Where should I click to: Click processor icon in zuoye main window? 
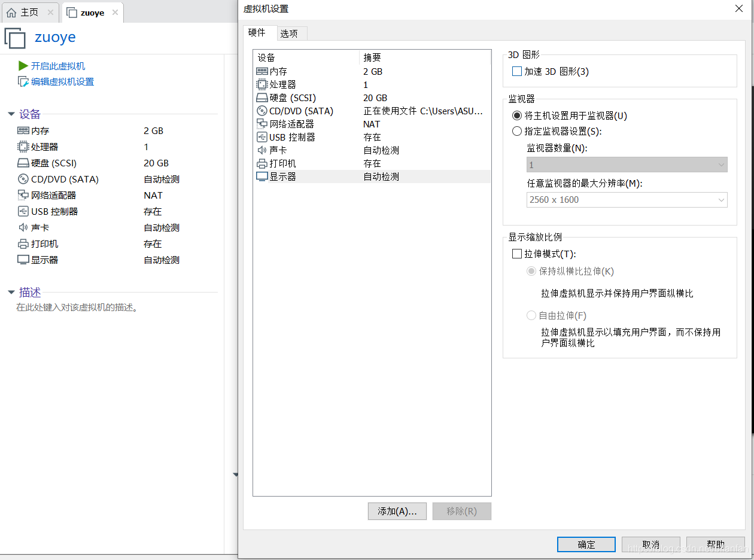pos(23,147)
